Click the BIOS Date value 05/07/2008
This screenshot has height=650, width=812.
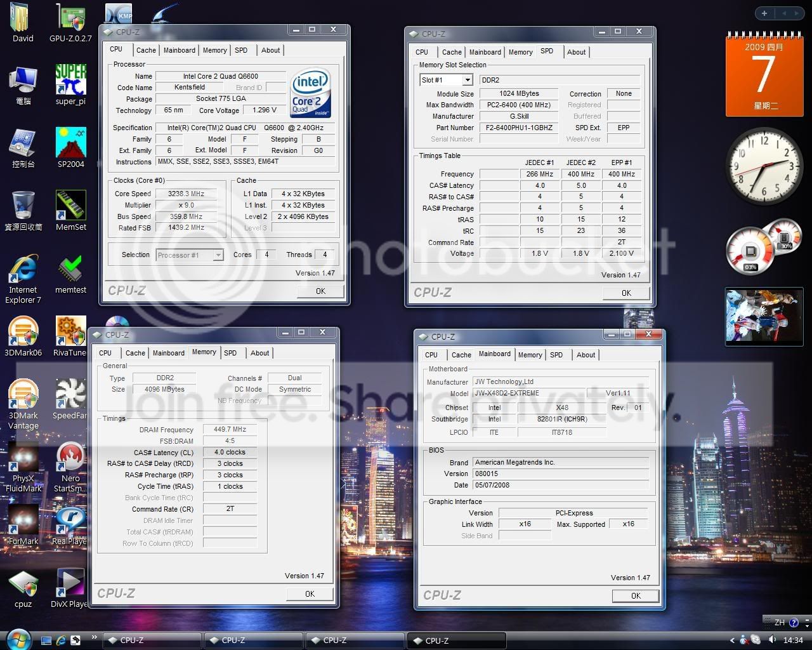(x=560, y=485)
